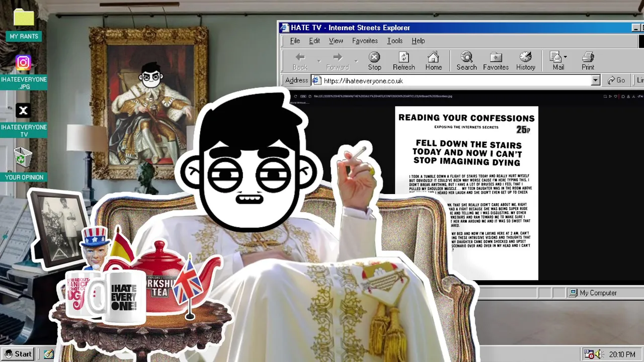644x362 pixels.
Task: Click the inner viewer file path text
Action: point(382,96)
